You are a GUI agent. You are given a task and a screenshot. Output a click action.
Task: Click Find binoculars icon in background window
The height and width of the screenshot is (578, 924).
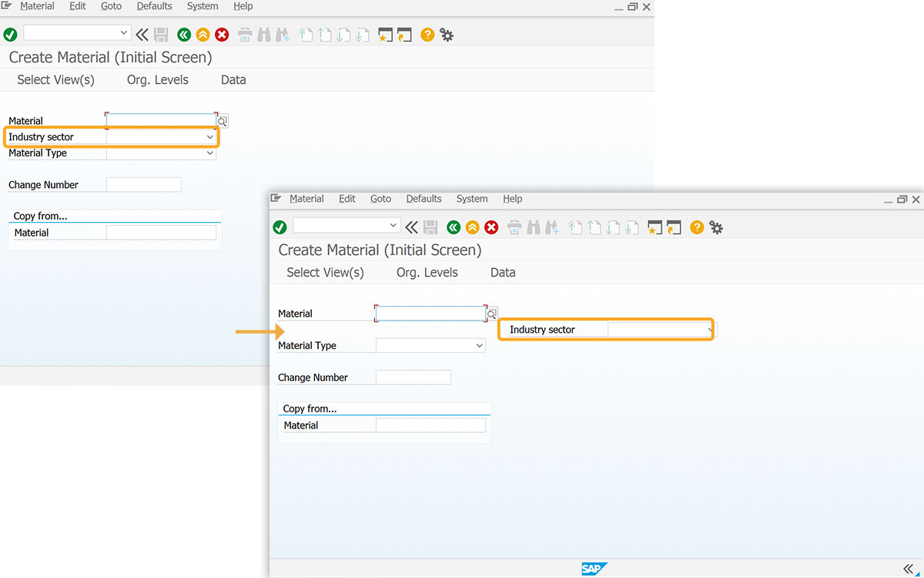(263, 35)
